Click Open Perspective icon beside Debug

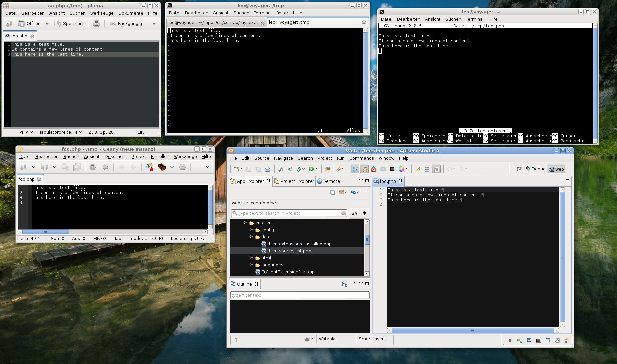519,169
